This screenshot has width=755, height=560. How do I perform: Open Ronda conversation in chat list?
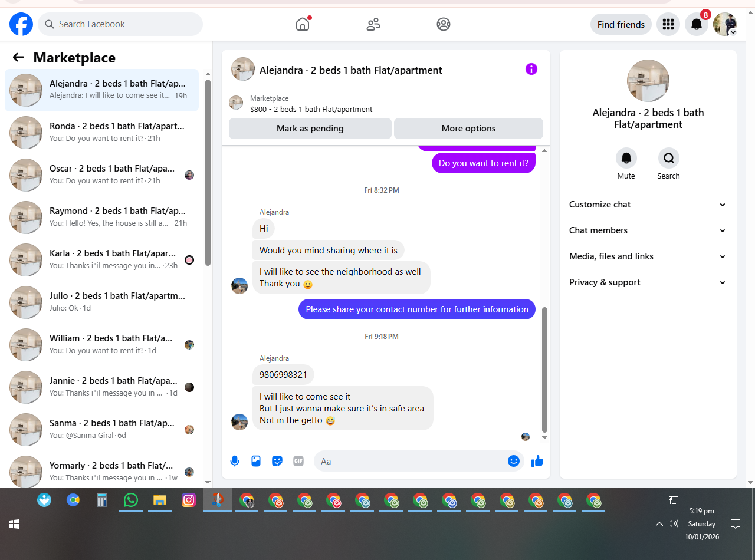(101, 132)
